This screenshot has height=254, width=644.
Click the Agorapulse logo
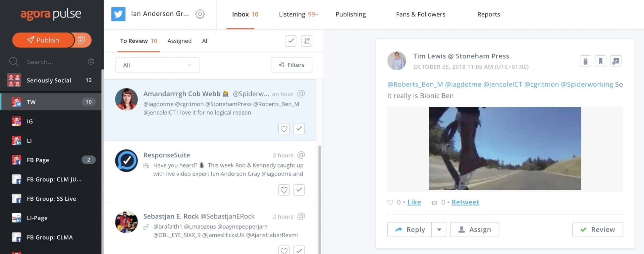51,14
